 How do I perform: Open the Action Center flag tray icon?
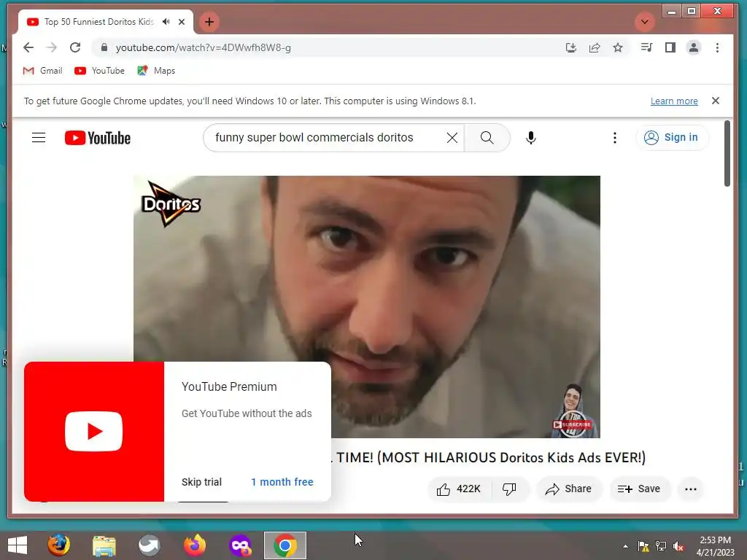click(643, 546)
